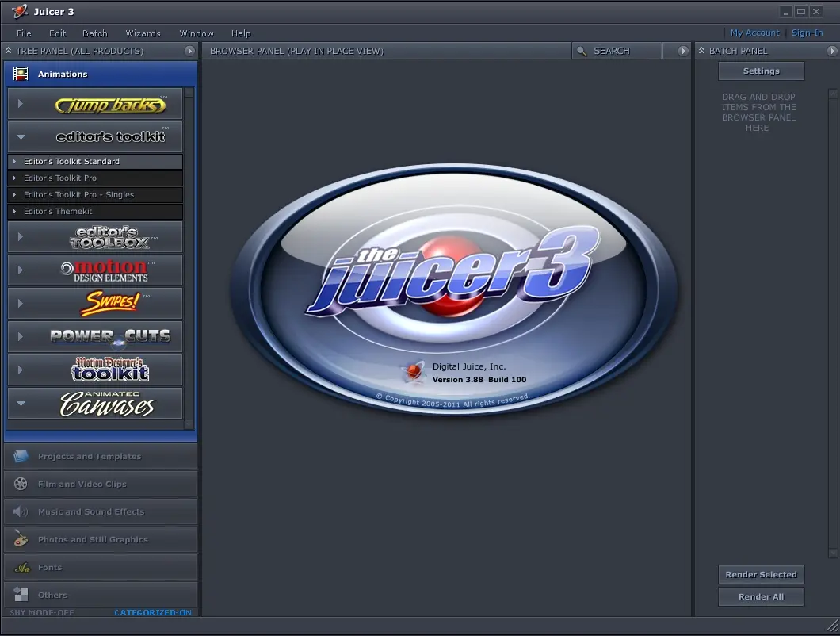Click the Batch Panel options arrow button
Viewport: 840px width, 636px height.
point(831,51)
